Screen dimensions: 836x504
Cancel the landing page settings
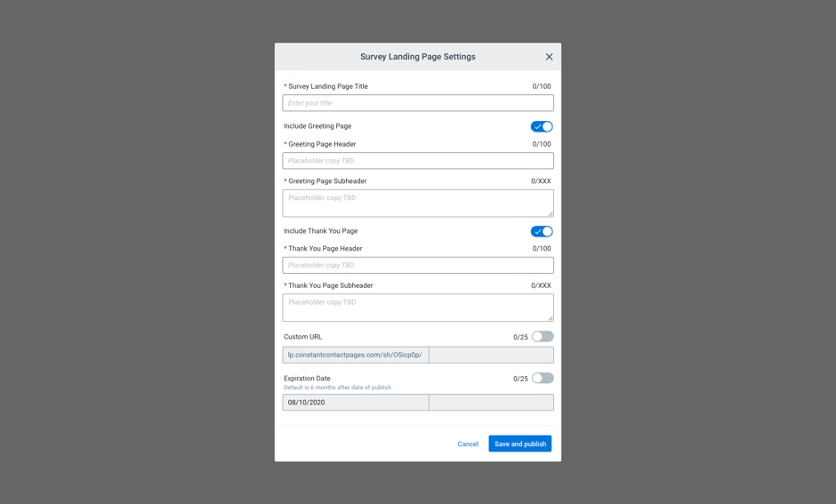tap(468, 444)
